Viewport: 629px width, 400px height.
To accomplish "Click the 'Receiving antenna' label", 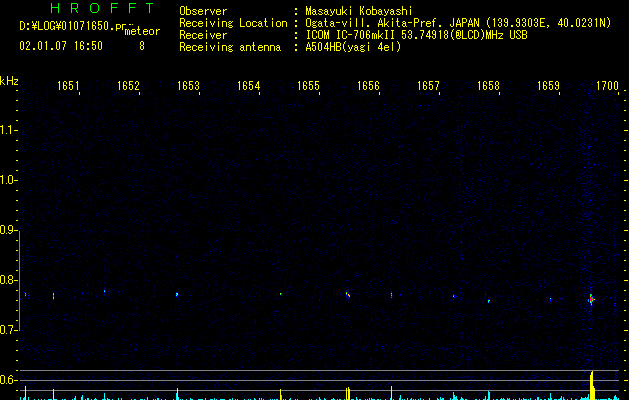I will click(230, 47).
